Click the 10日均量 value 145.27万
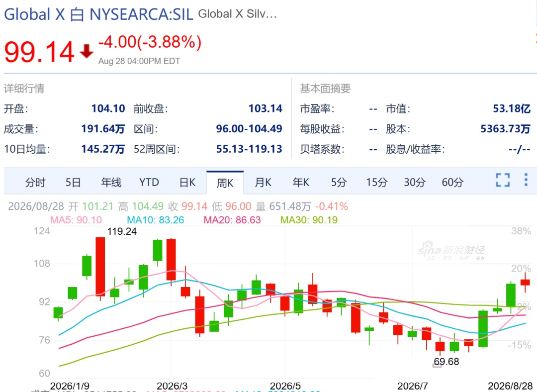Screen dimensions: 537x392 (103, 149)
